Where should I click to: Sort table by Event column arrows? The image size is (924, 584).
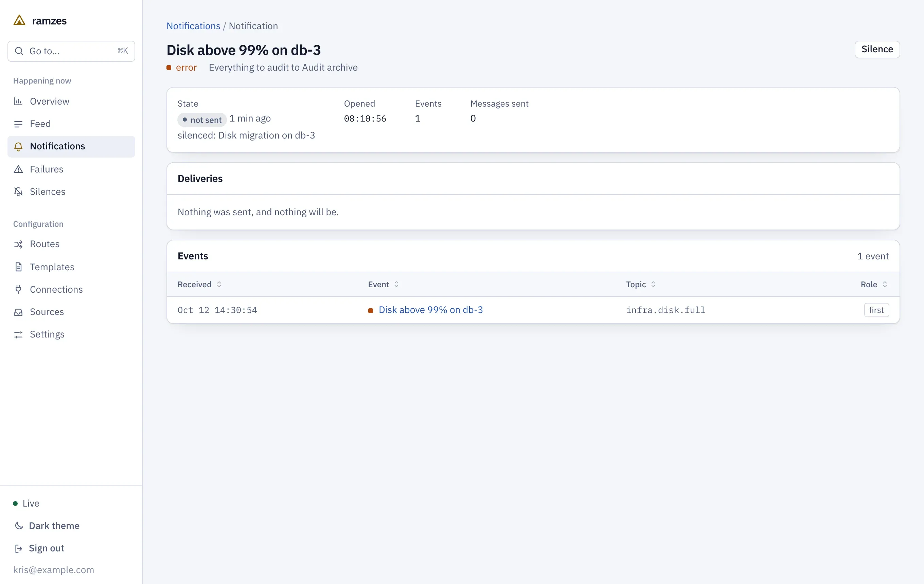pos(396,284)
